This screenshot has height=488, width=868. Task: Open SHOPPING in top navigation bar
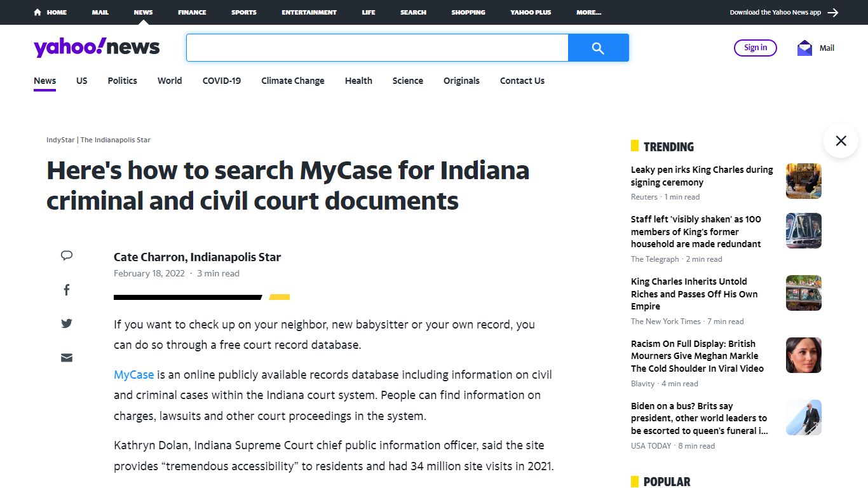(468, 12)
